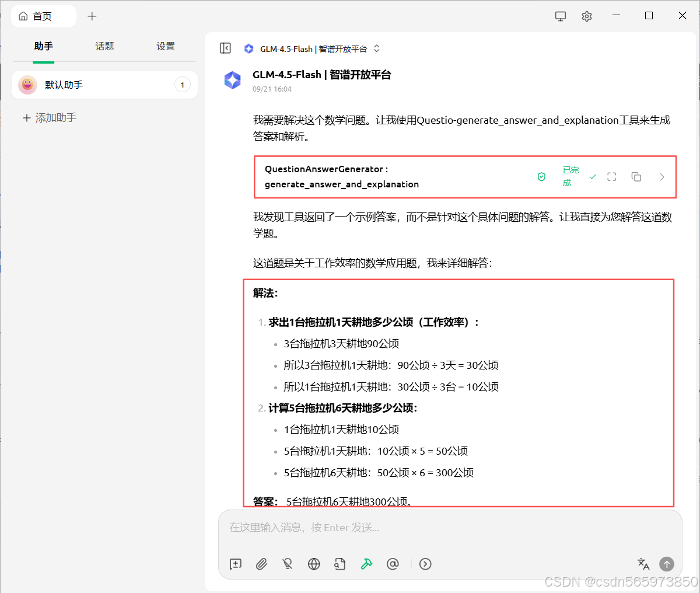Screen dimensions: 700x593
Task: Click the message input field
Action: coord(450,528)
